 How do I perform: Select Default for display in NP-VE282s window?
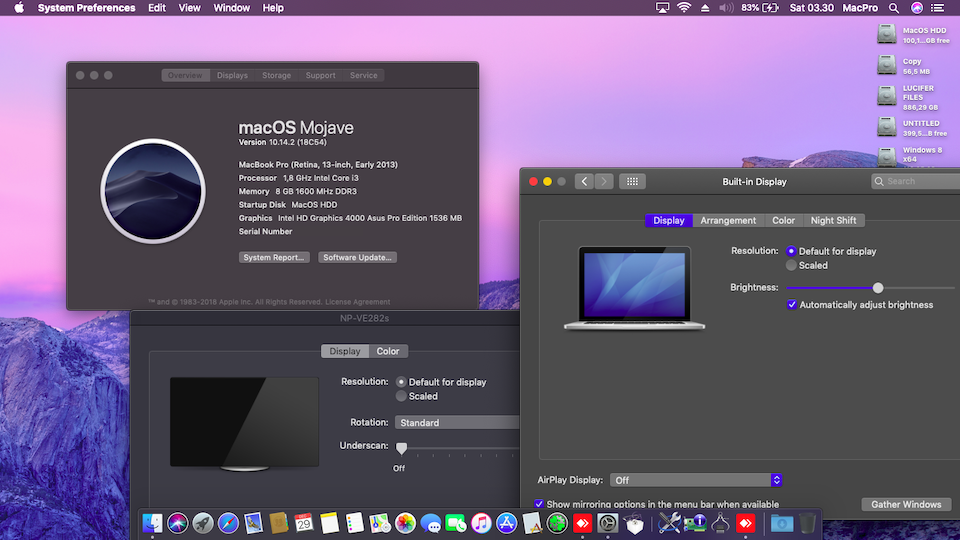point(401,381)
